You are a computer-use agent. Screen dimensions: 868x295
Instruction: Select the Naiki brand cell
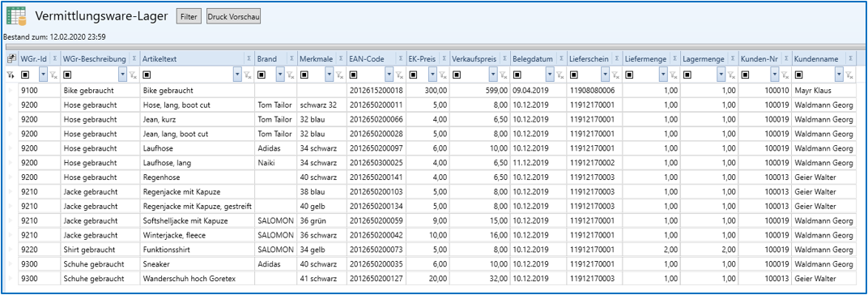click(x=275, y=162)
